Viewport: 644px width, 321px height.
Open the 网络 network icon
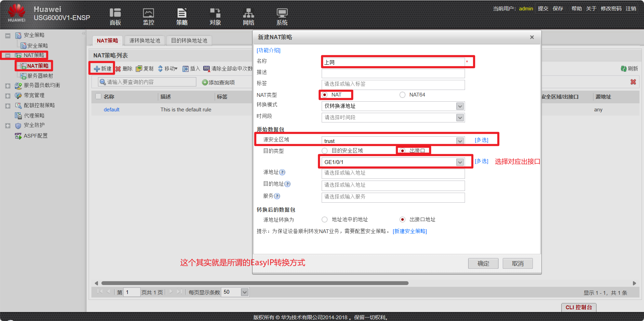click(248, 13)
